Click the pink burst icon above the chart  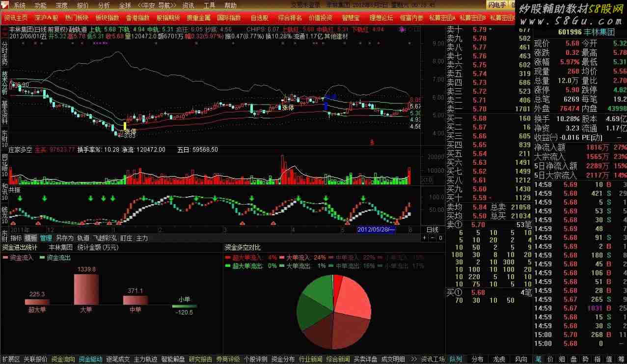[x=403, y=29]
